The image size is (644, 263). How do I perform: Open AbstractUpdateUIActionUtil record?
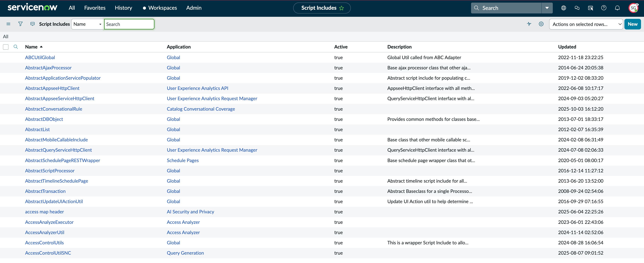point(54,201)
